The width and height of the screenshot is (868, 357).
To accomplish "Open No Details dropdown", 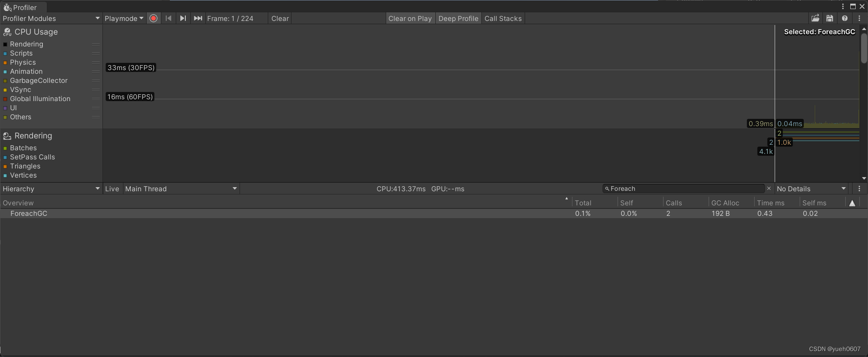I will click(812, 189).
